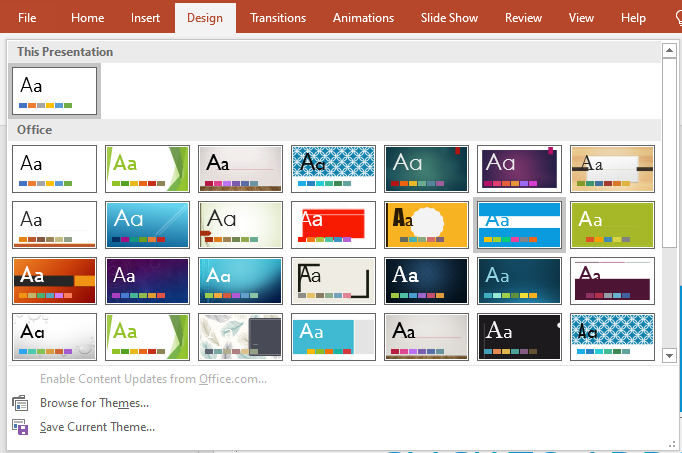The height and width of the screenshot is (453, 682).
Task: Click the Save Current Theme disk icon
Action: (x=20, y=427)
